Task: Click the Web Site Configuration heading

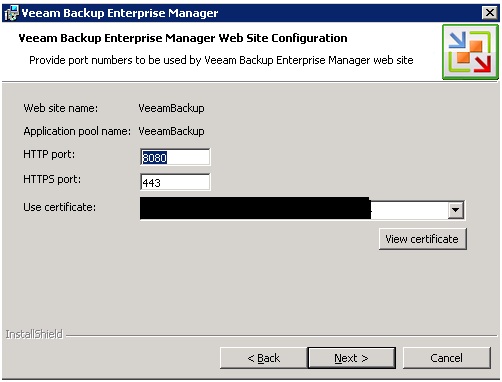Action: click(x=183, y=38)
